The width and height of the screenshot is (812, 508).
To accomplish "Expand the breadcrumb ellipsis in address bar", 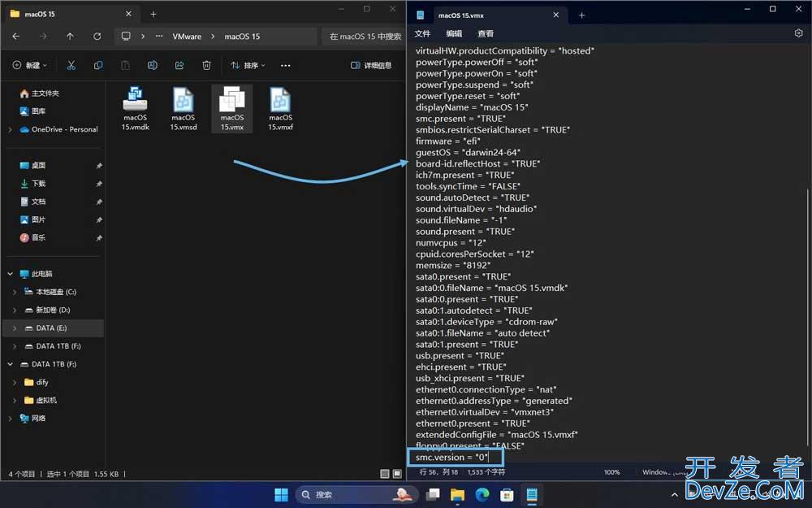I will [x=159, y=37].
